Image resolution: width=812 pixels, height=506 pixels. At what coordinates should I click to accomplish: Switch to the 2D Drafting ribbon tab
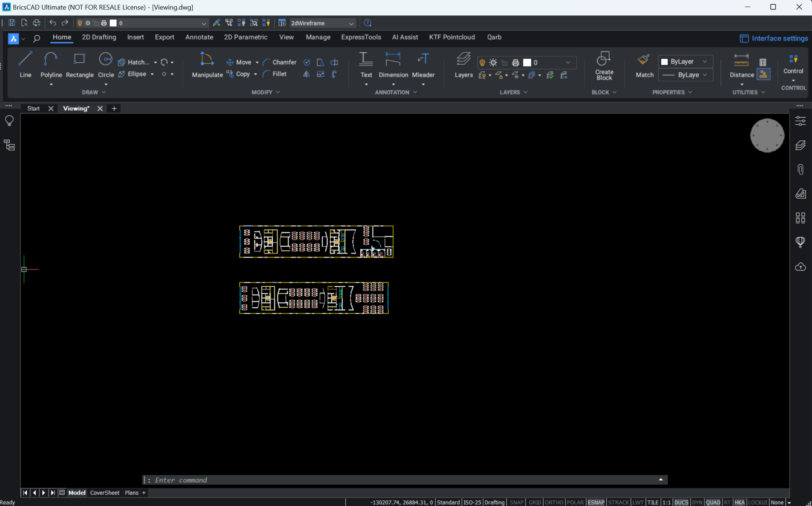(x=99, y=37)
